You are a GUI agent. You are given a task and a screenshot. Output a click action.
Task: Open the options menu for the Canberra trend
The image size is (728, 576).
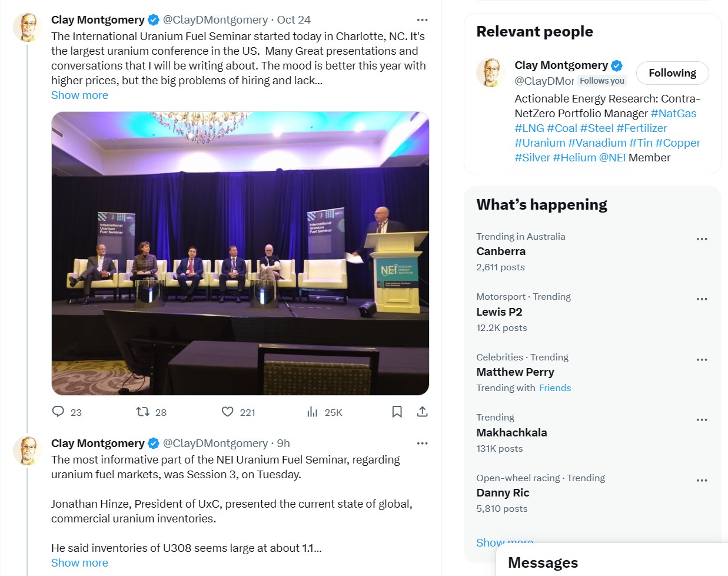pos(702,239)
